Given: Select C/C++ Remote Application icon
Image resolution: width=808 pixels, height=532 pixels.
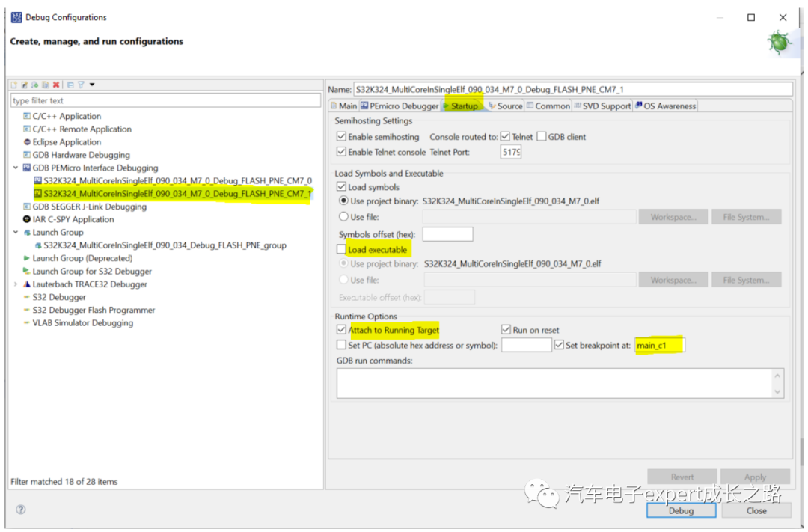Looking at the screenshot, I should 27,129.
